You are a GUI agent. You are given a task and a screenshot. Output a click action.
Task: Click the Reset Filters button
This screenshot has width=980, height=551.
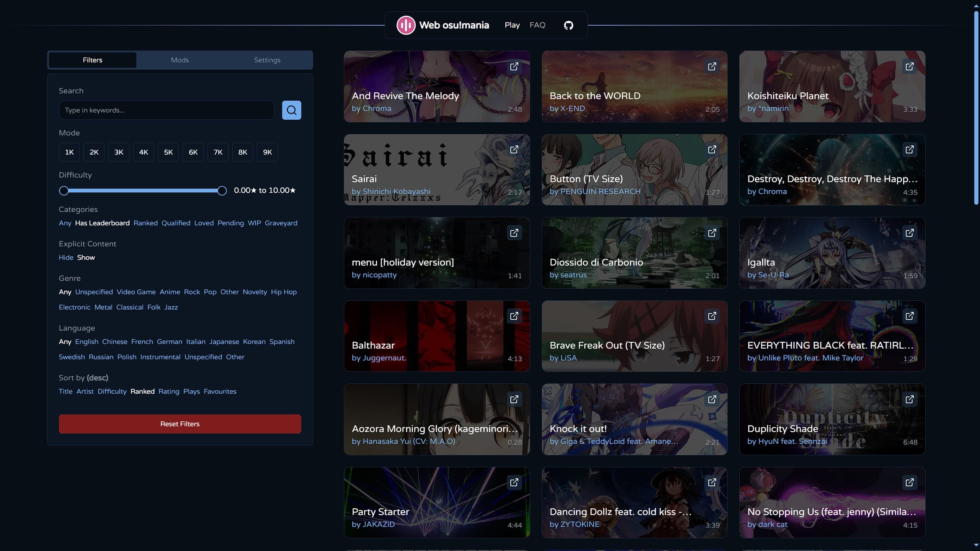point(180,424)
